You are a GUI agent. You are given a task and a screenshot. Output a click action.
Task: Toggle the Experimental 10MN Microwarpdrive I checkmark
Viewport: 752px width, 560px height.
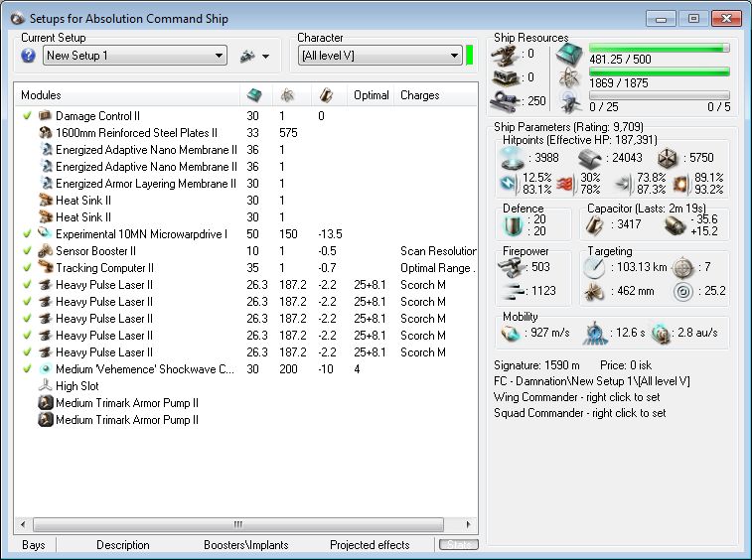click(27, 234)
